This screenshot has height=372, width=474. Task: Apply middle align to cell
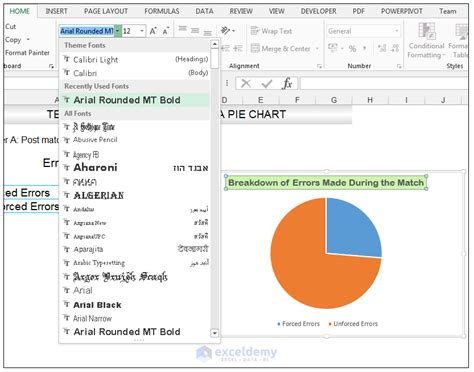click(x=195, y=30)
